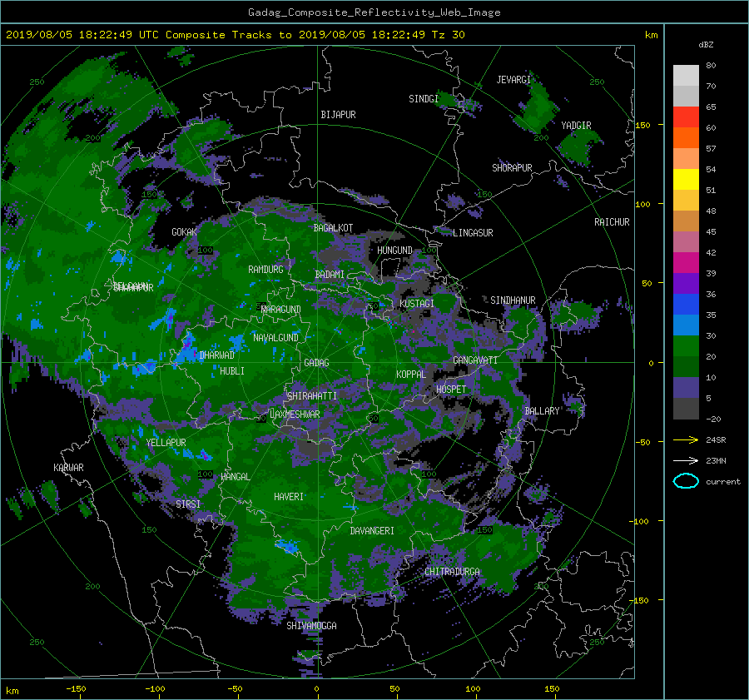This screenshot has width=749, height=700.
Task: Click the SINDHANUR city label
Action: click(513, 300)
